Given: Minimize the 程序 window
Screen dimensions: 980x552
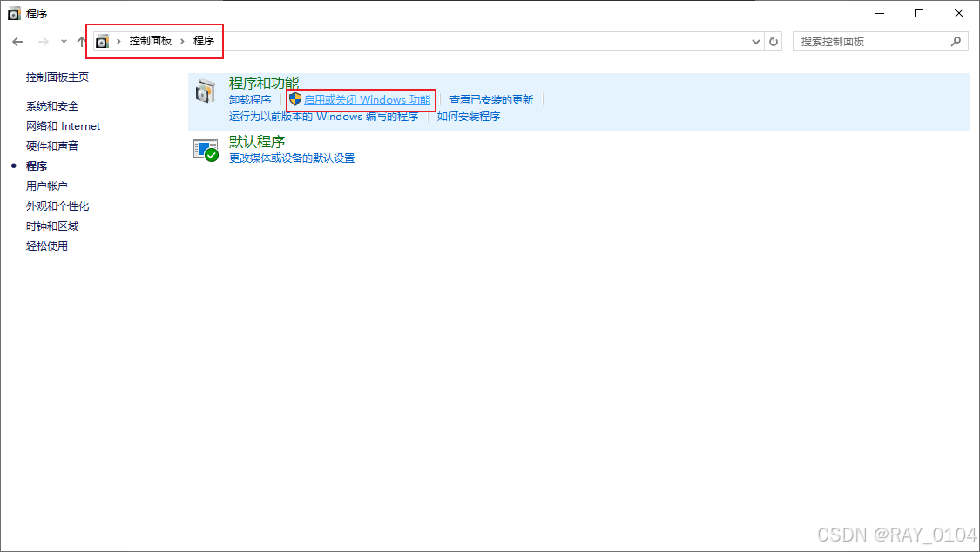Looking at the screenshot, I should [x=880, y=13].
